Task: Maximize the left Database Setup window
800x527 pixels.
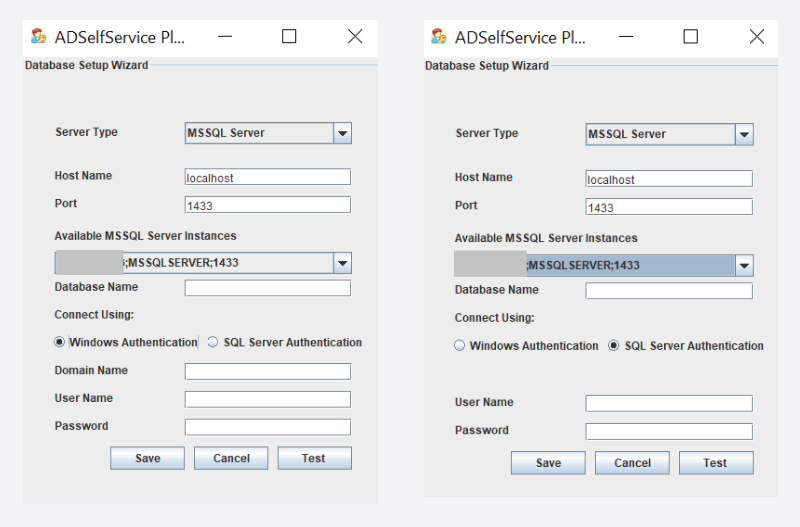Action: pos(289,36)
